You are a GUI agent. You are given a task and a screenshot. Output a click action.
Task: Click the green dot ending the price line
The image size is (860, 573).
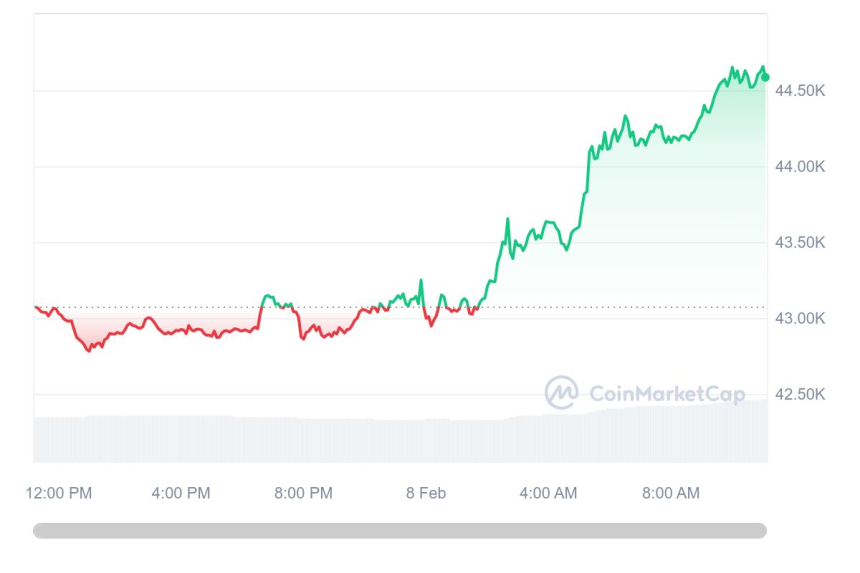coord(766,77)
